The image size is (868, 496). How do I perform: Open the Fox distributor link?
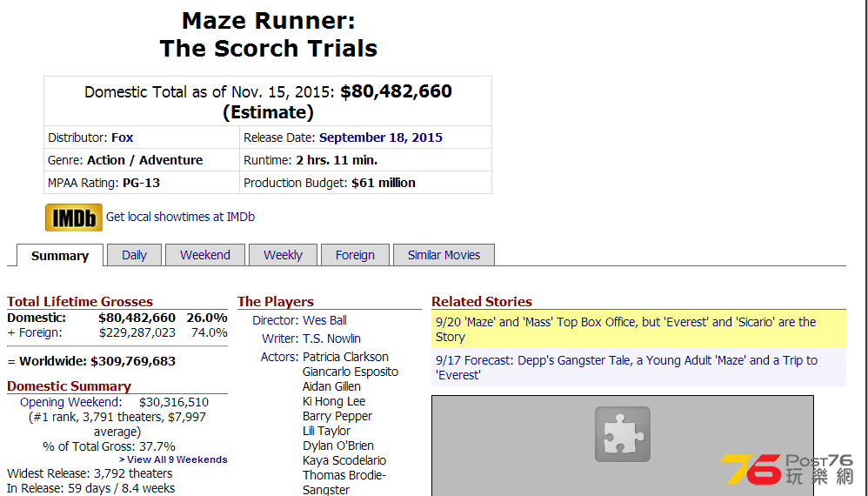pyautogui.click(x=123, y=137)
